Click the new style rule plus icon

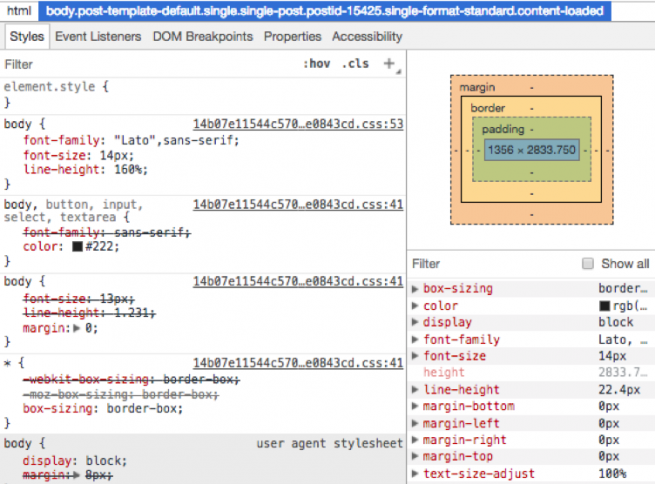[x=390, y=64]
